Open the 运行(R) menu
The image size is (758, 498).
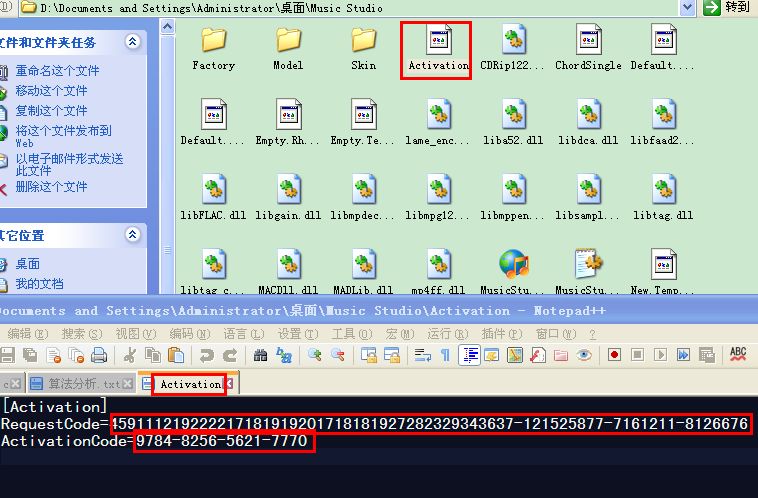pyautogui.click(x=448, y=334)
